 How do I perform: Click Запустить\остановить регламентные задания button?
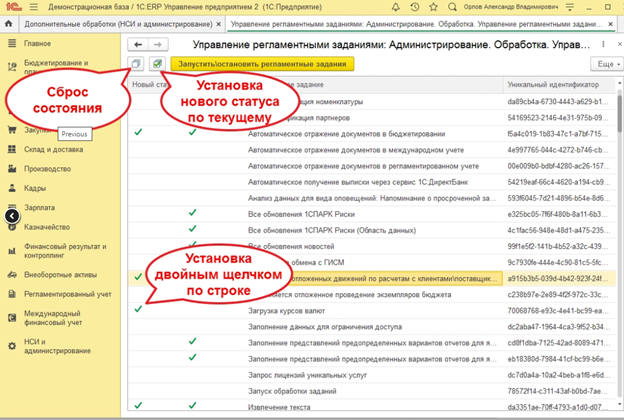(263, 63)
